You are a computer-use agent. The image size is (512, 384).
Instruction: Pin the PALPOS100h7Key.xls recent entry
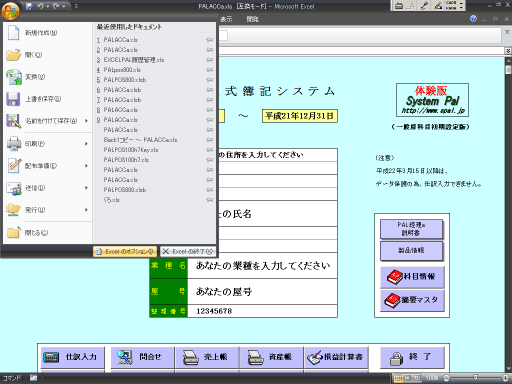point(209,150)
